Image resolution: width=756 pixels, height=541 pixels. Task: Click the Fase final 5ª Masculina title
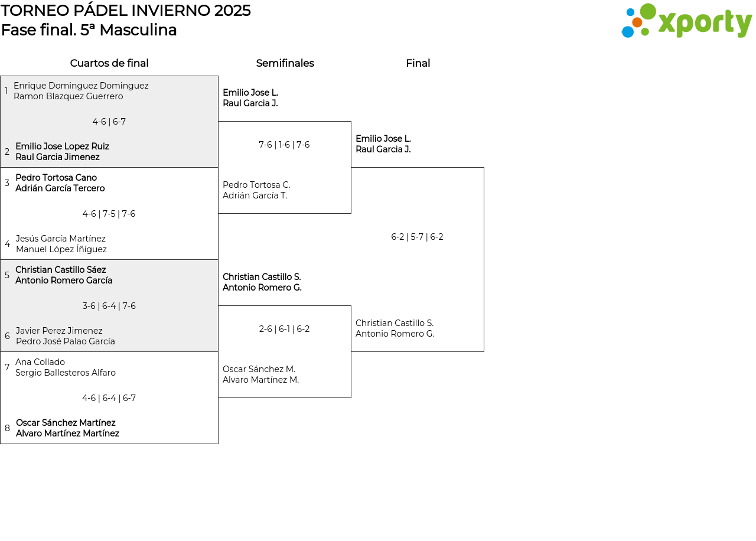(x=89, y=30)
